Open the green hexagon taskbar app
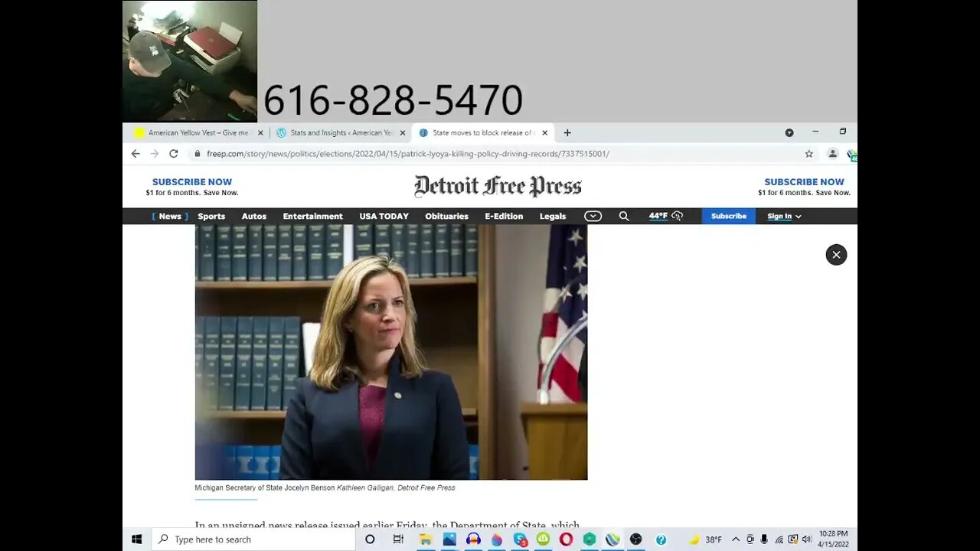The width and height of the screenshot is (980, 551). (590, 540)
